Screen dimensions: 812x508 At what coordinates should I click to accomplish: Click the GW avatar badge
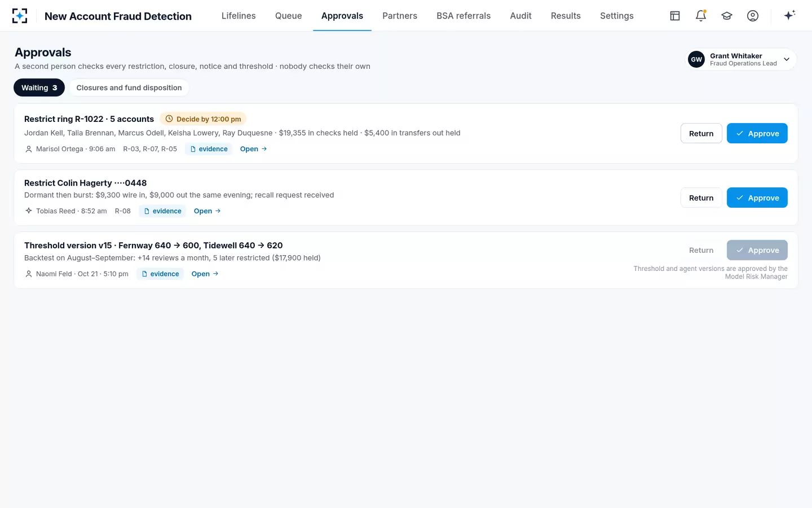[x=696, y=59]
